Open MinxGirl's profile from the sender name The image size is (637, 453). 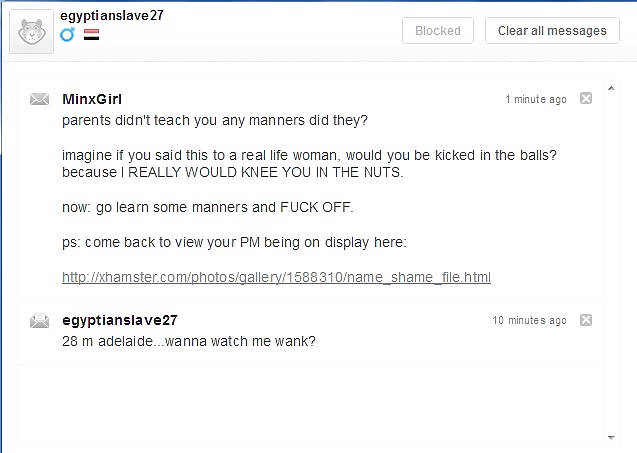92,99
